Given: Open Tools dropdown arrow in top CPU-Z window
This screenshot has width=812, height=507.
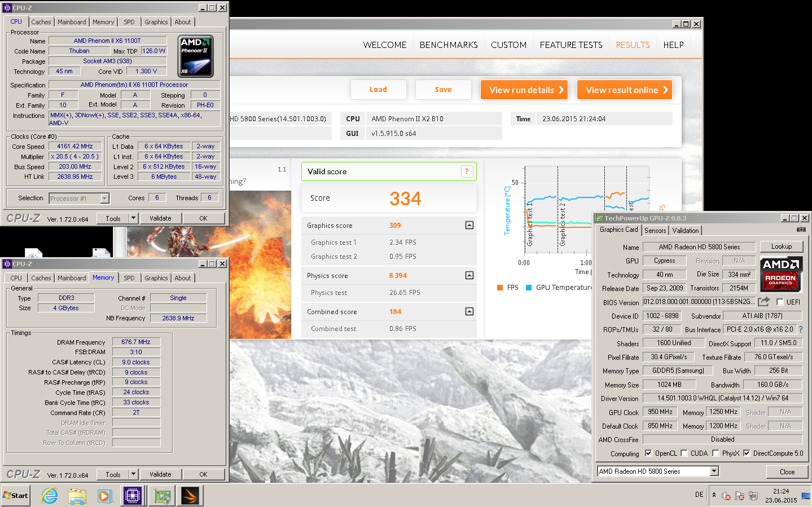Looking at the screenshot, I should coord(134,218).
